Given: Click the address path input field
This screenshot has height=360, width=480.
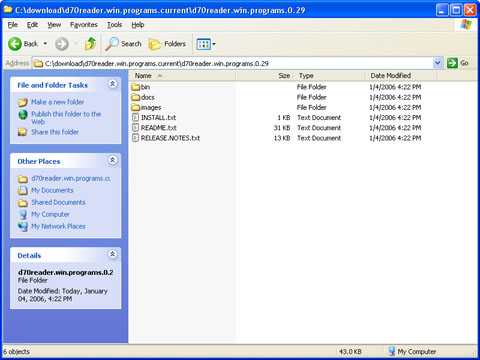Looking at the screenshot, I should [x=233, y=63].
